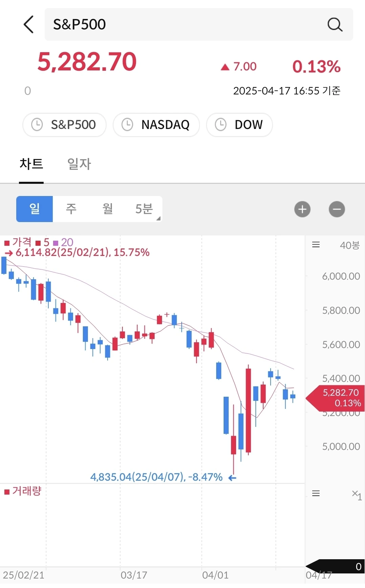The height and width of the screenshot is (588, 365).
Task: Click the 가격 legend red swatch
Action: point(7,243)
